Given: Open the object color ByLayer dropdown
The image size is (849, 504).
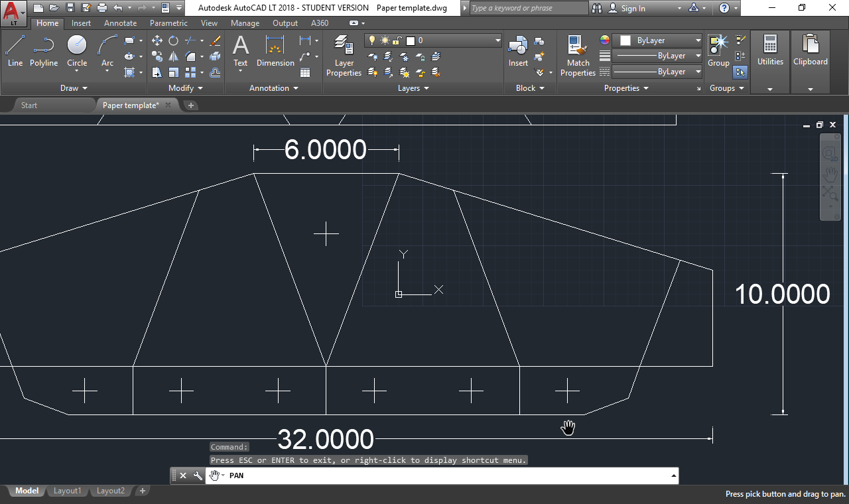Looking at the screenshot, I should (657, 40).
